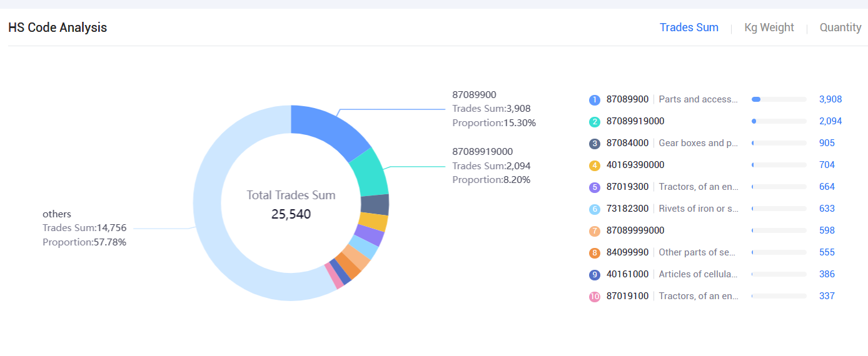Click rank 1 badge for 87089900

pos(595,100)
